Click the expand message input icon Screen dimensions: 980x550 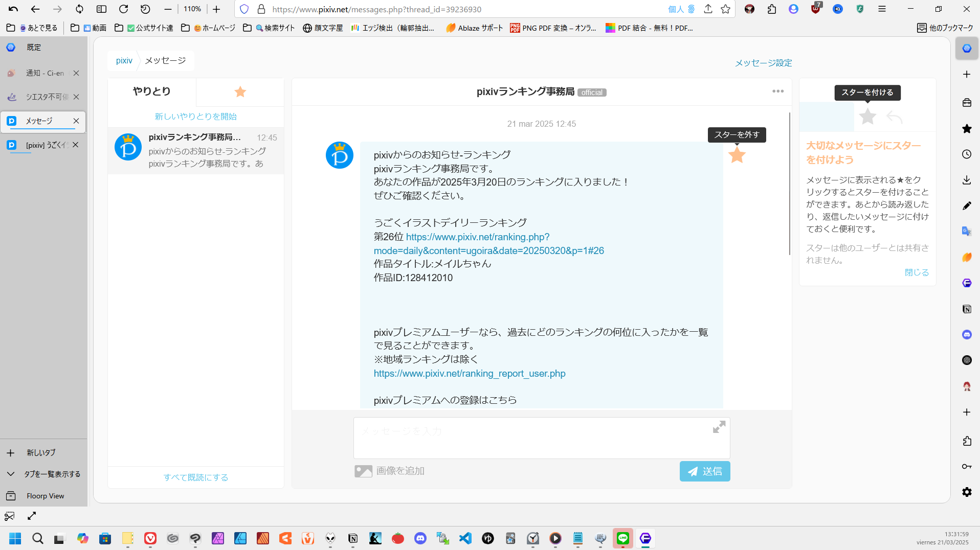[x=719, y=427]
